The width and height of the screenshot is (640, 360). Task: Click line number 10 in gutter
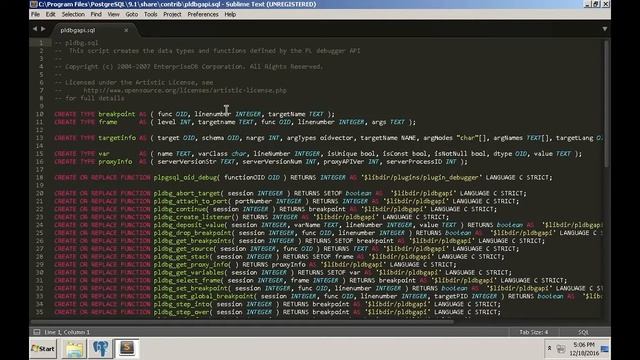[x=40, y=114]
